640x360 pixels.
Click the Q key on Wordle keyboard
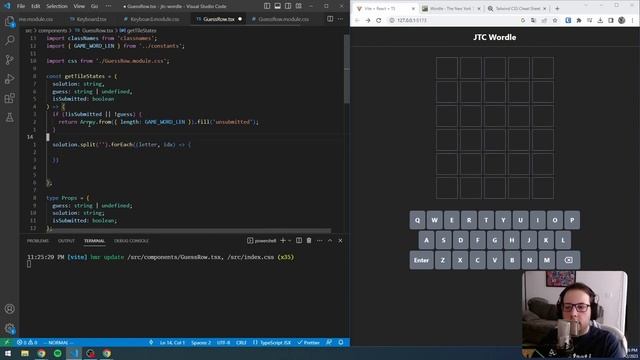click(x=417, y=220)
